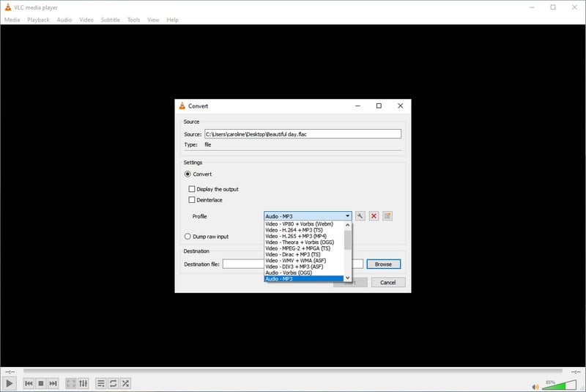This screenshot has width=586, height=392.
Task: Open the Media menu
Action: 12,20
